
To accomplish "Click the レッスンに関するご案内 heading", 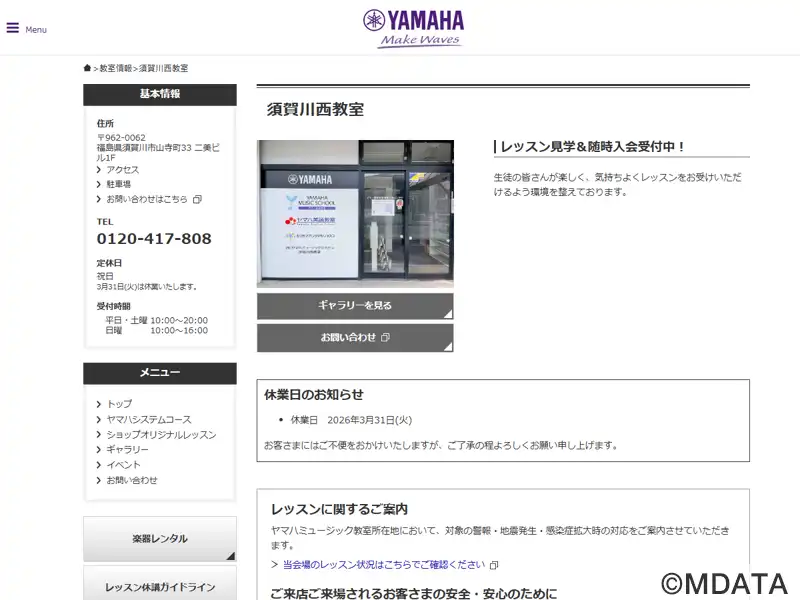I will [339, 509].
